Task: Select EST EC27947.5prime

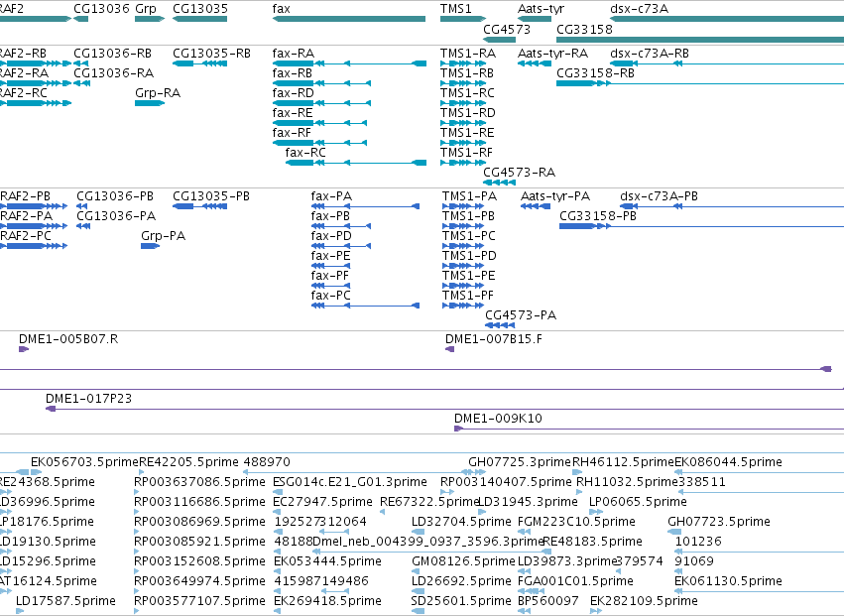Action: point(322,502)
